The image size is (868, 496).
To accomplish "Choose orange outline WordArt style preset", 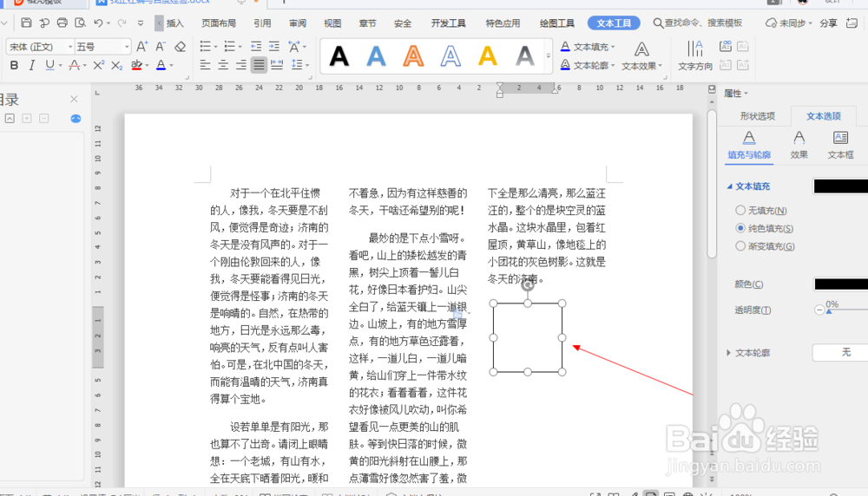I will pyautogui.click(x=413, y=55).
